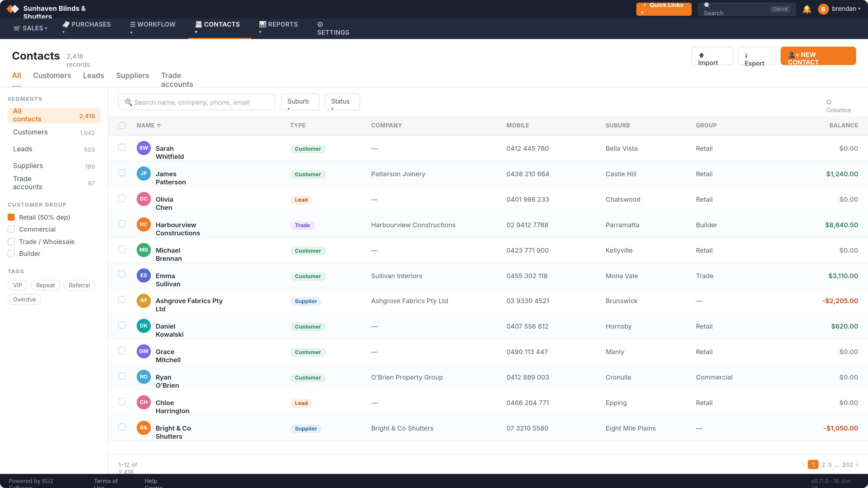Click the contacts search name field
The height and width of the screenshot is (488, 868).
[x=197, y=102]
